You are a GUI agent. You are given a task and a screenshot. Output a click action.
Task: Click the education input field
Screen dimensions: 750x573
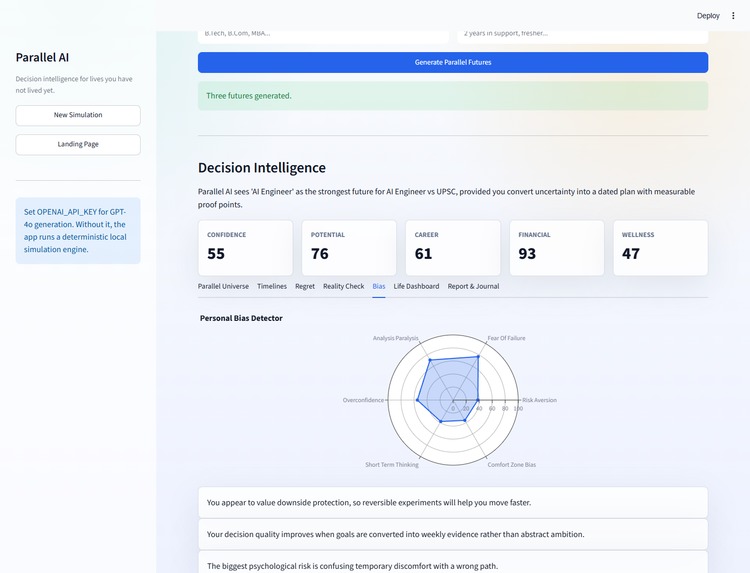pyautogui.click(x=323, y=36)
